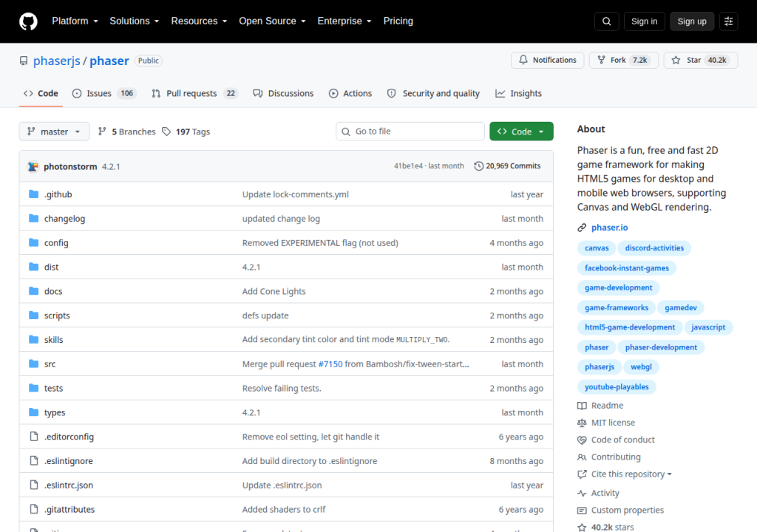Click the Sign in button
757x532 pixels.
pyautogui.click(x=644, y=21)
